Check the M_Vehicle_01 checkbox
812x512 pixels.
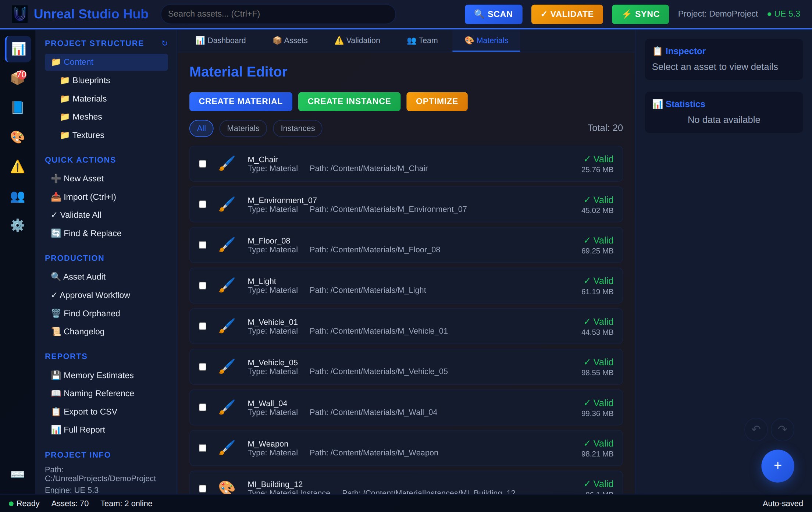pyautogui.click(x=203, y=326)
